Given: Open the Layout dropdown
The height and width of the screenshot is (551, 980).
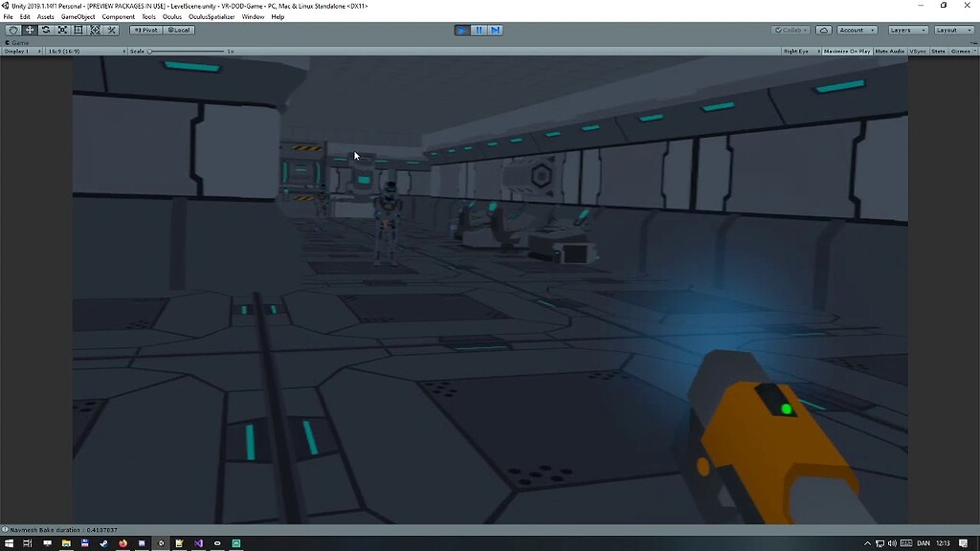Looking at the screenshot, I should [955, 30].
